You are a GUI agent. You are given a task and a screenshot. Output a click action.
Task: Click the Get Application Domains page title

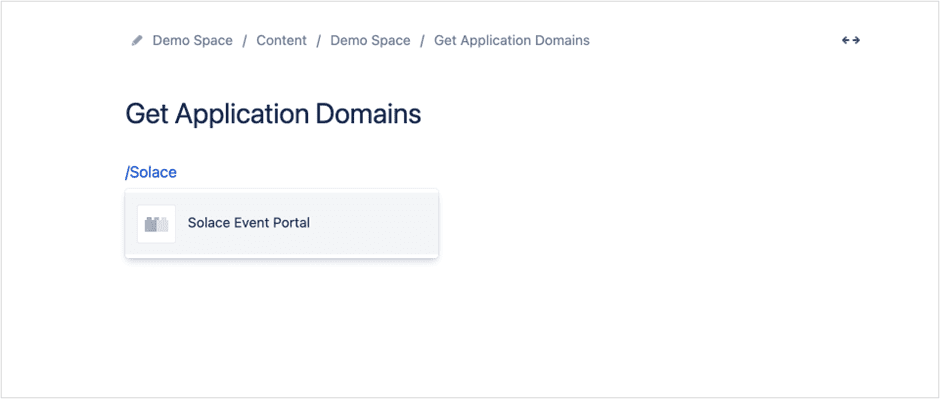tap(273, 114)
